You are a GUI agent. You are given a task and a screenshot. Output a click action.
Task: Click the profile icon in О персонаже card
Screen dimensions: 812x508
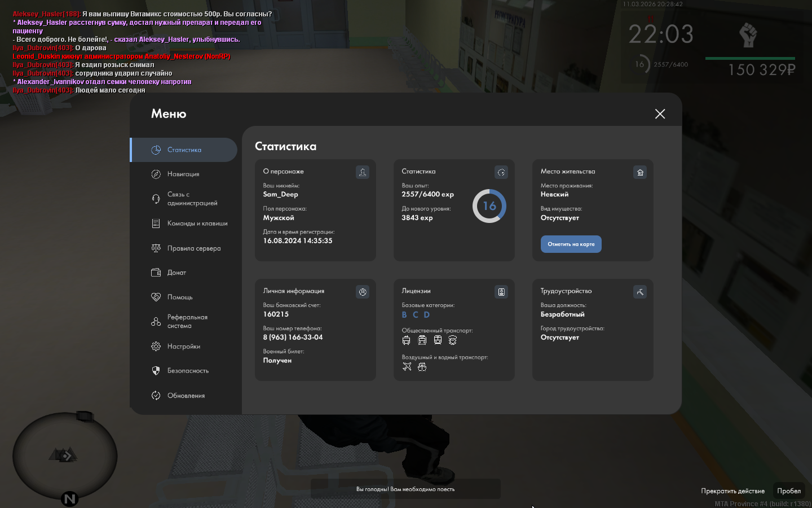pos(363,172)
